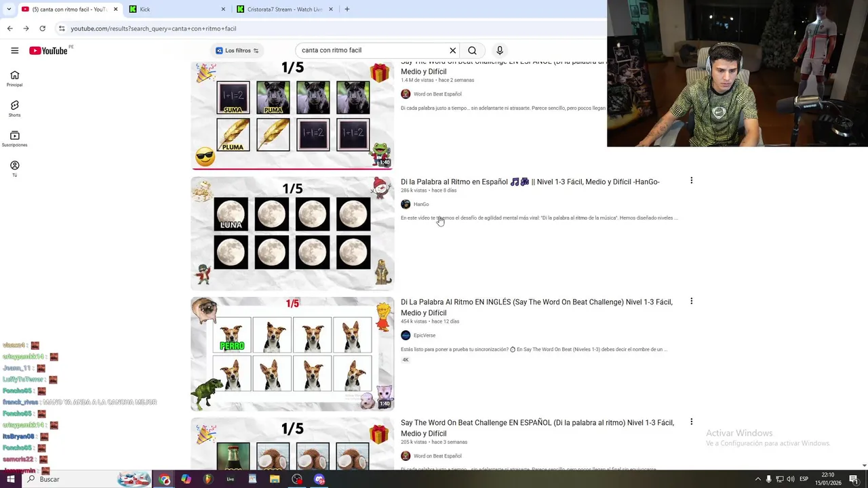Open the Los filtros button
The image size is (868, 488).
pyautogui.click(x=237, y=50)
